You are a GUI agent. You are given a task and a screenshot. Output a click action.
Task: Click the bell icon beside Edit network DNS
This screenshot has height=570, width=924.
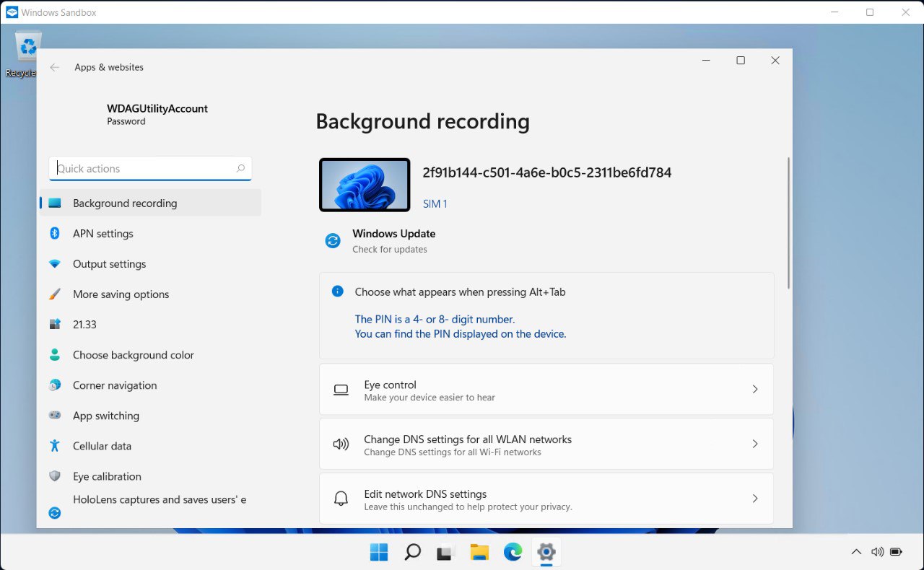[x=341, y=499]
